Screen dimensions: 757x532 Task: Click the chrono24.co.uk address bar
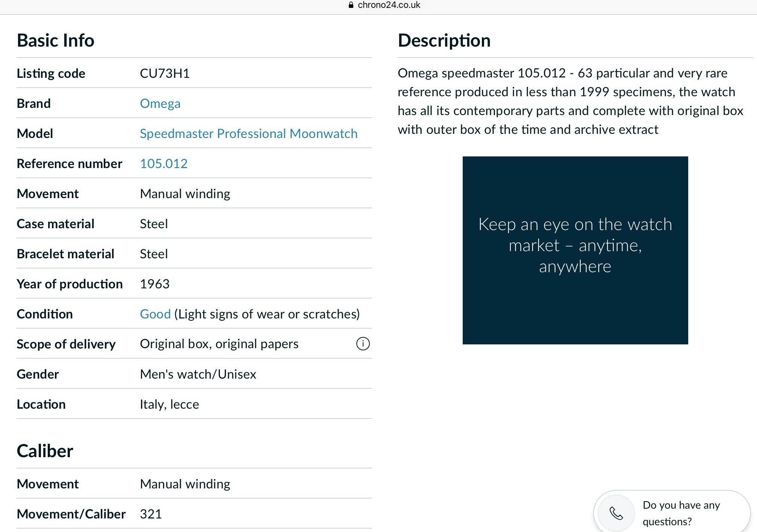(x=389, y=5)
